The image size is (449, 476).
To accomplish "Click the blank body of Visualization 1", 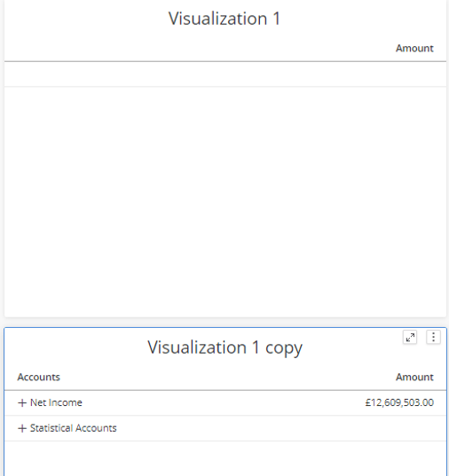I will (225, 202).
